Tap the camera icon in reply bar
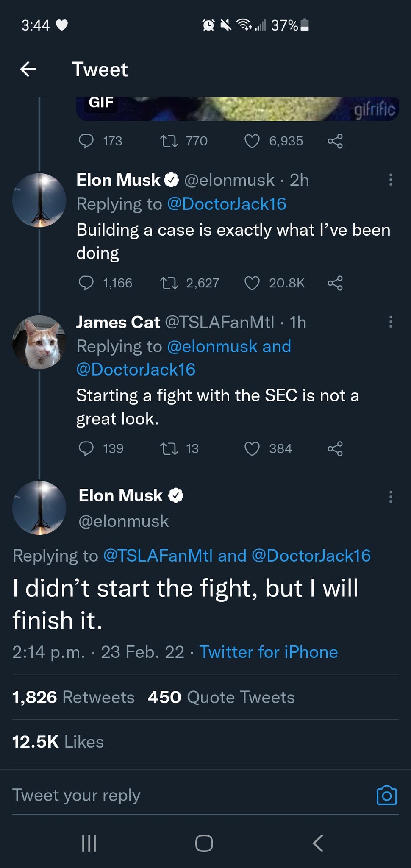This screenshot has width=411, height=868. click(x=386, y=795)
